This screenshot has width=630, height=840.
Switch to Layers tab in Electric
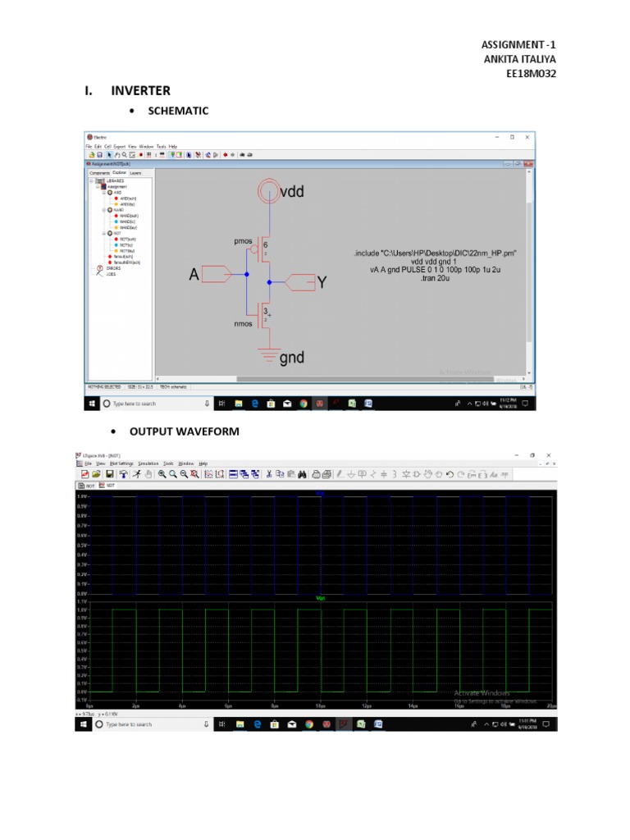135,173
